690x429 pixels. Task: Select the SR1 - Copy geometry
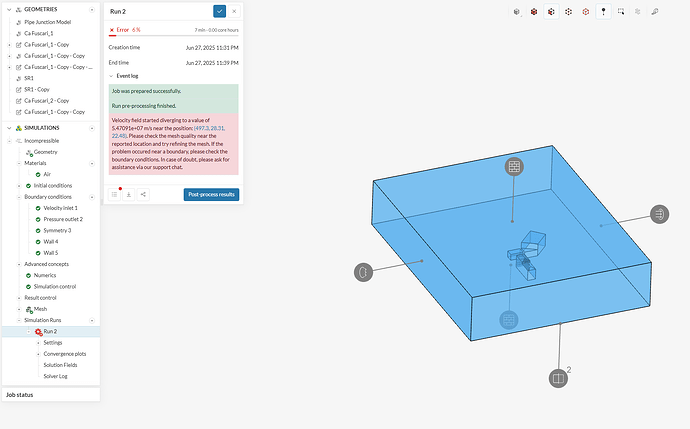(x=37, y=89)
